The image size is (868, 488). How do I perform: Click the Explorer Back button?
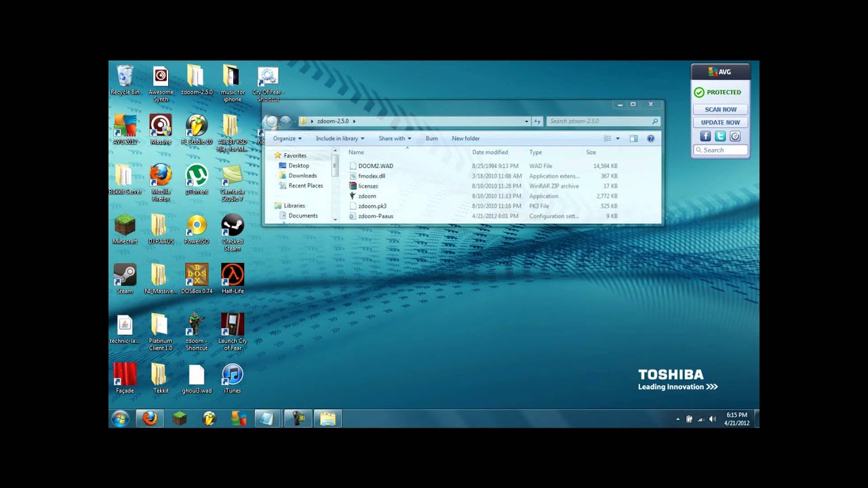271,121
